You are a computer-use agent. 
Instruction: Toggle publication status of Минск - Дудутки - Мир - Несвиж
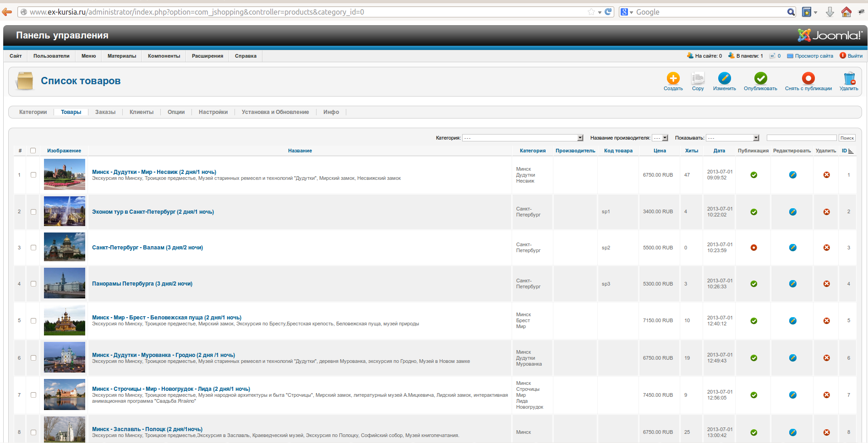[753, 175]
